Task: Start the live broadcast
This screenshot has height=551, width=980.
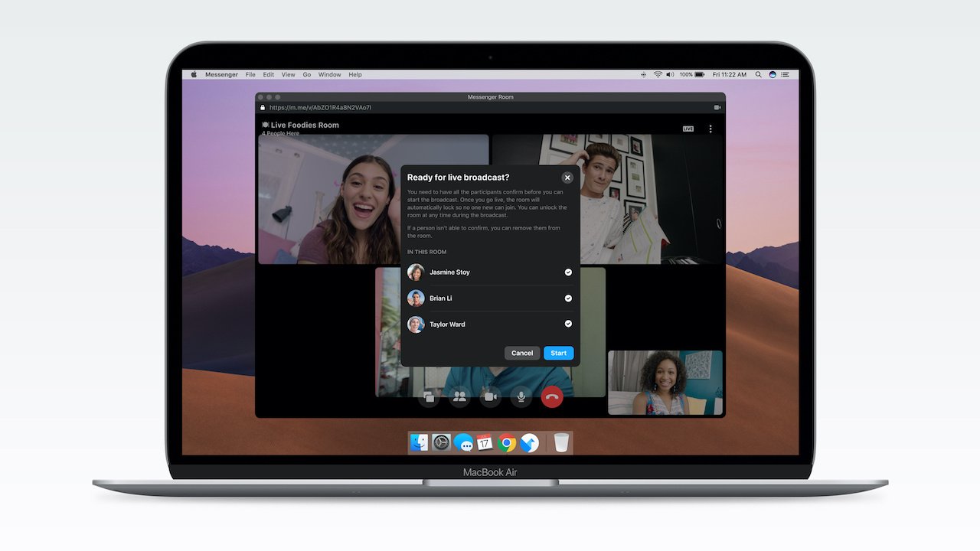Action: pos(559,353)
